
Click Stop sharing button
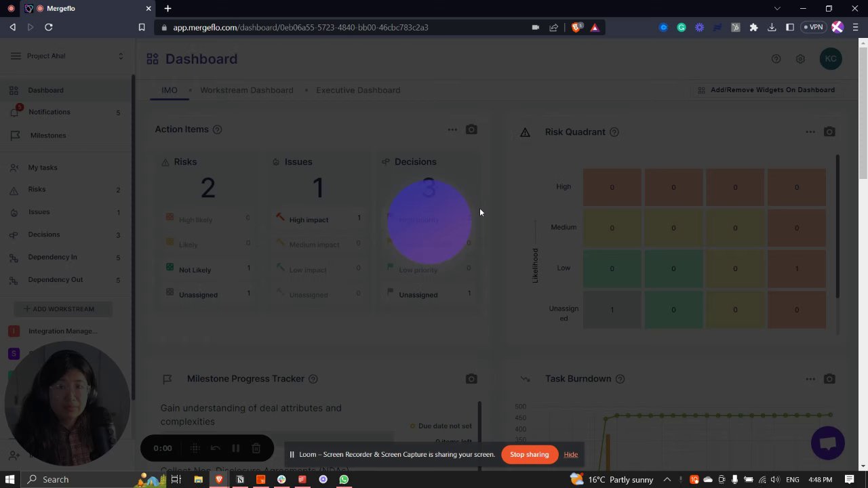click(x=529, y=454)
